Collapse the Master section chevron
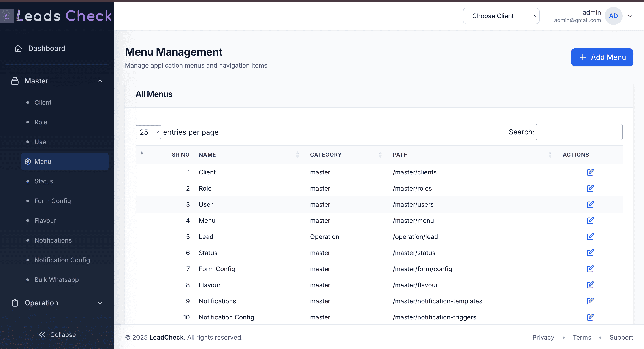This screenshot has width=644, height=349. point(100,81)
